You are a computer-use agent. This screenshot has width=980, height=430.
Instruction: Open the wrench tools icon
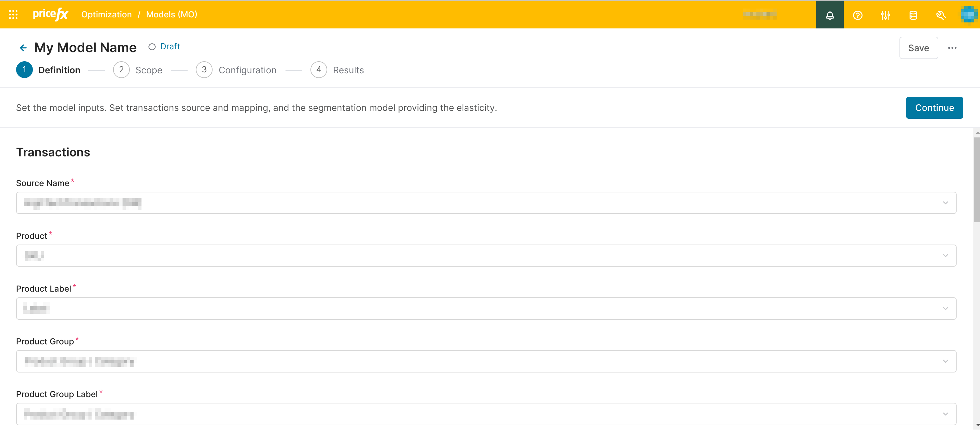(x=941, y=15)
